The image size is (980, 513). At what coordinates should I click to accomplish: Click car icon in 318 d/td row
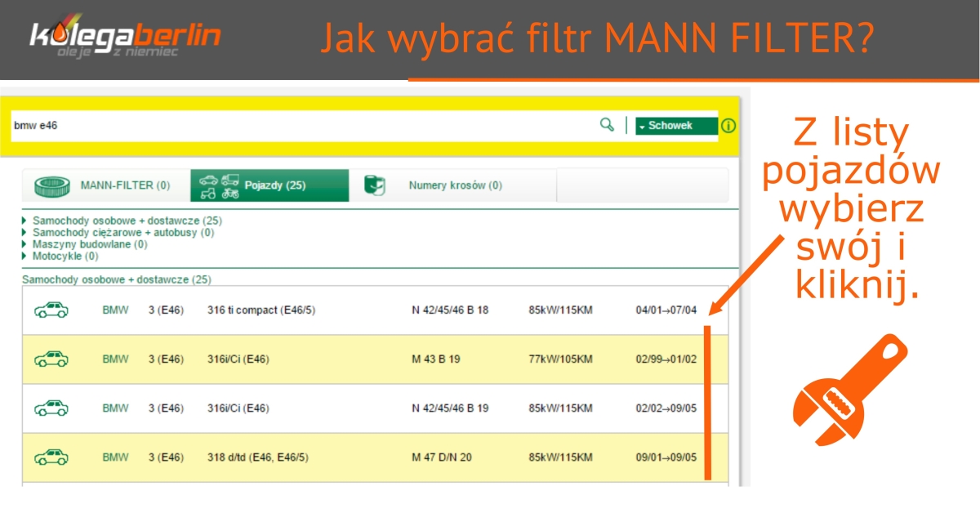[51, 457]
